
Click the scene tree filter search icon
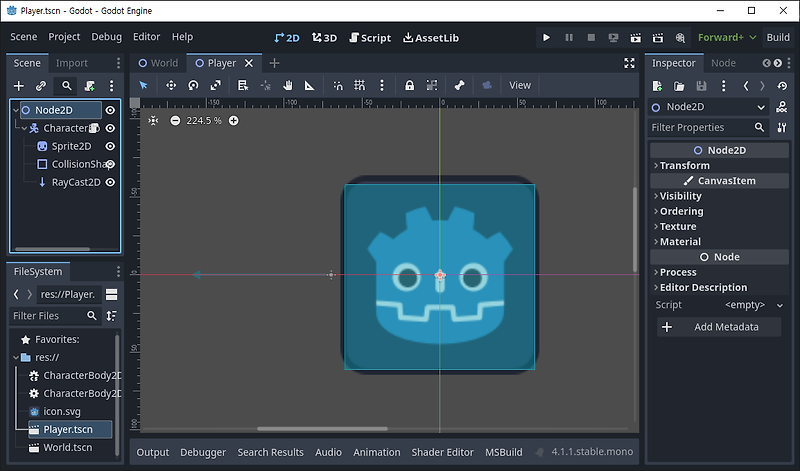[x=67, y=86]
